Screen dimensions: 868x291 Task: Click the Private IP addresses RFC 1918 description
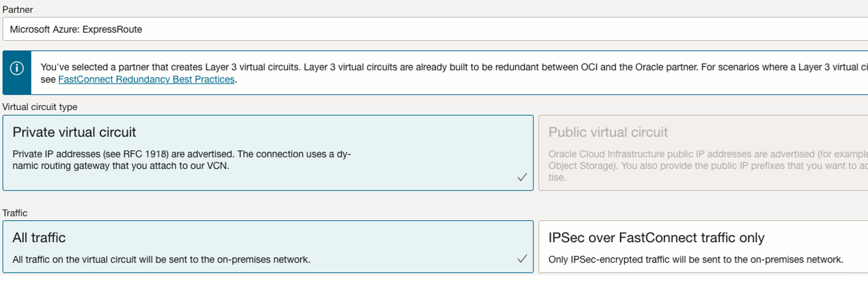(182, 160)
